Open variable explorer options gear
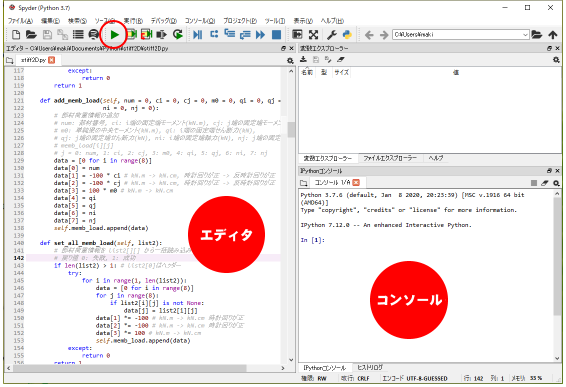Screen dimensions: 566x387 tap(556, 60)
